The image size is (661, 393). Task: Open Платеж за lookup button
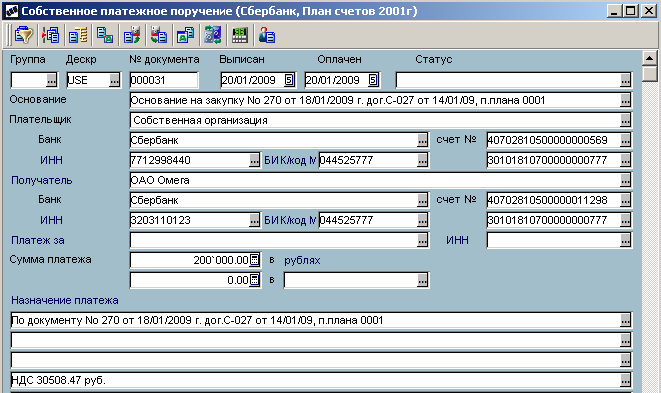422,240
